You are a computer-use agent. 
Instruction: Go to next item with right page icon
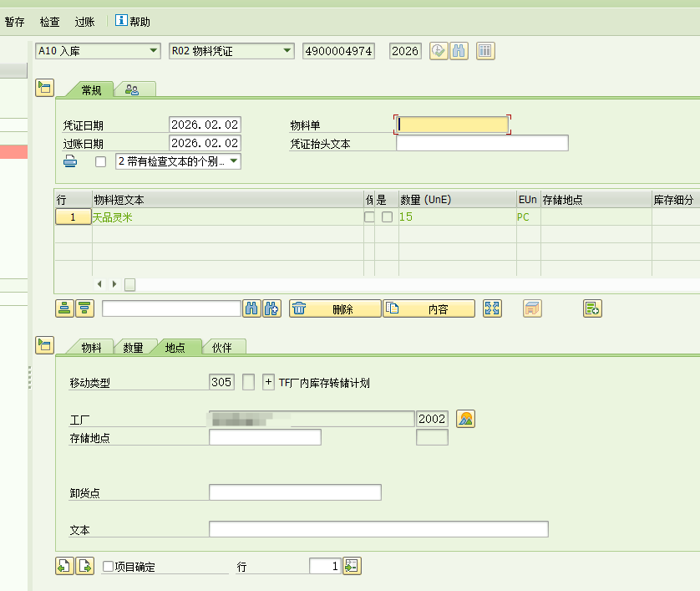84,566
